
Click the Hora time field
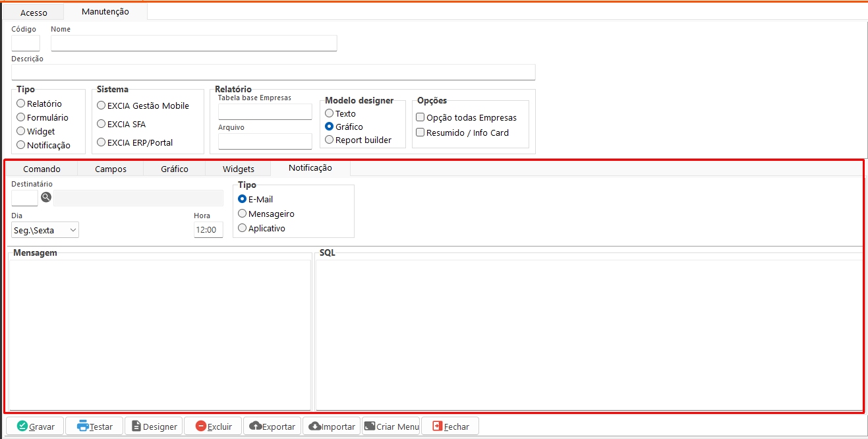point(208,230)
